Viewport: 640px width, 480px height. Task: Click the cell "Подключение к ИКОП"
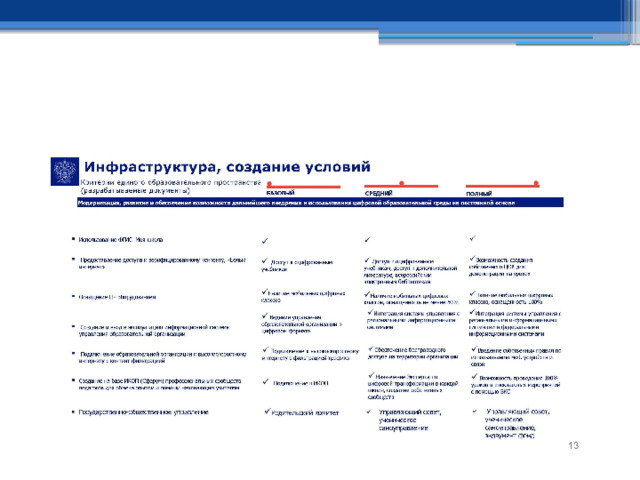point(301,383)
